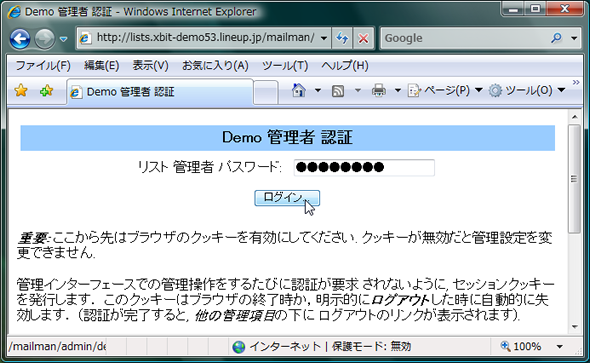590x363 pixels.
Task: Click the page icon in address bar
Action: (x=85, y=38)
